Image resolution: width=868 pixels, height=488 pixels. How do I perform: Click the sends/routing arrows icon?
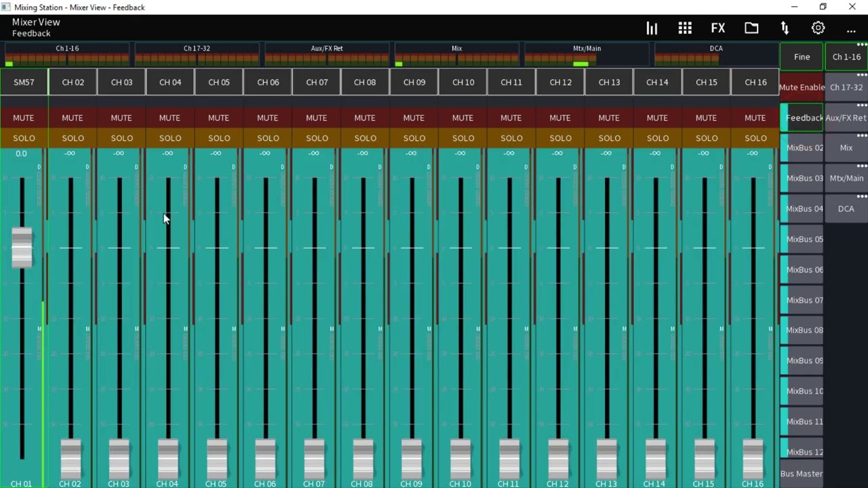(x=785, y=28)
